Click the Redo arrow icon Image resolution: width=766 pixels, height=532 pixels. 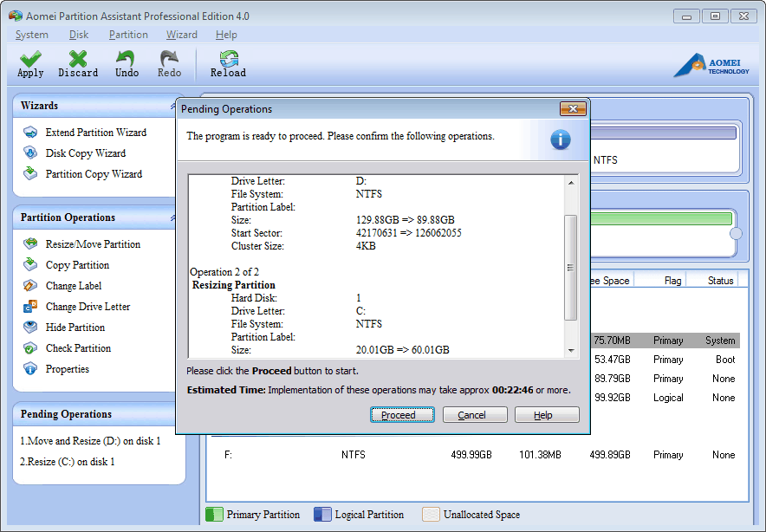coord(169,59)
